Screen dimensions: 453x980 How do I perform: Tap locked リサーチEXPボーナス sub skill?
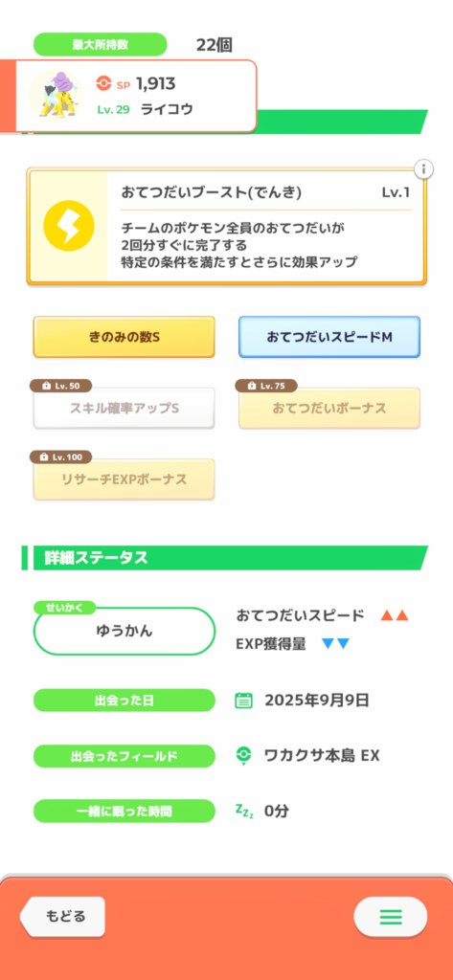coord(124,479)
